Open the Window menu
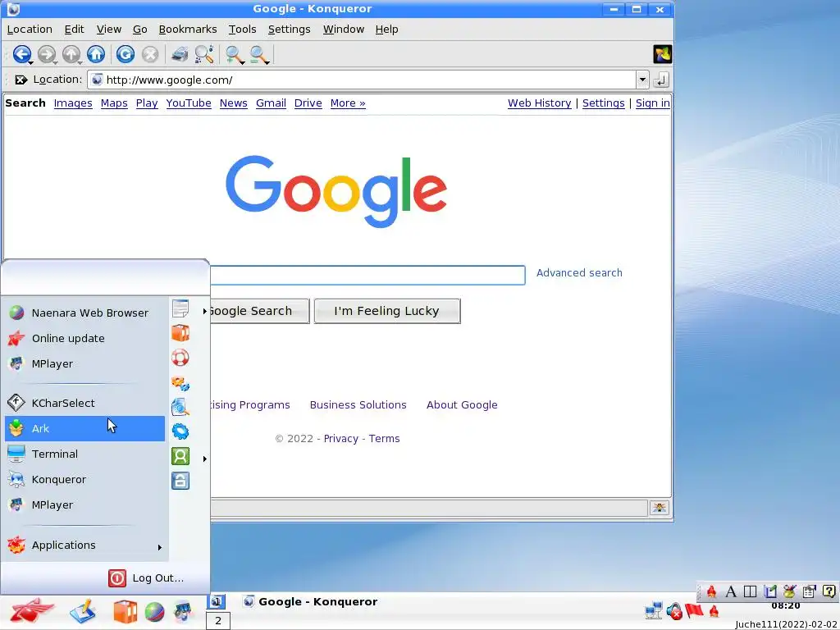Image resolution: width=840 pixels, height=630 pixels. (x=344, y=29)
